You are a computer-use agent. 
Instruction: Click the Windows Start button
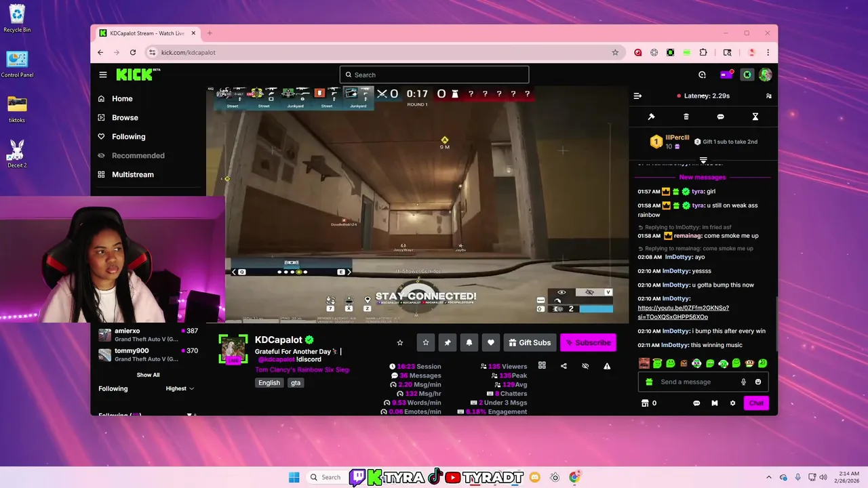[294, 477]
